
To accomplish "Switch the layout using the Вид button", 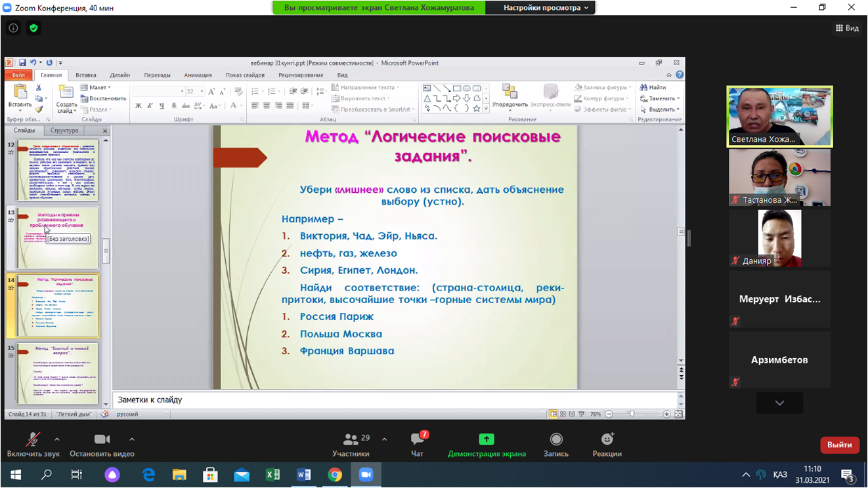I will coord(847,28).
